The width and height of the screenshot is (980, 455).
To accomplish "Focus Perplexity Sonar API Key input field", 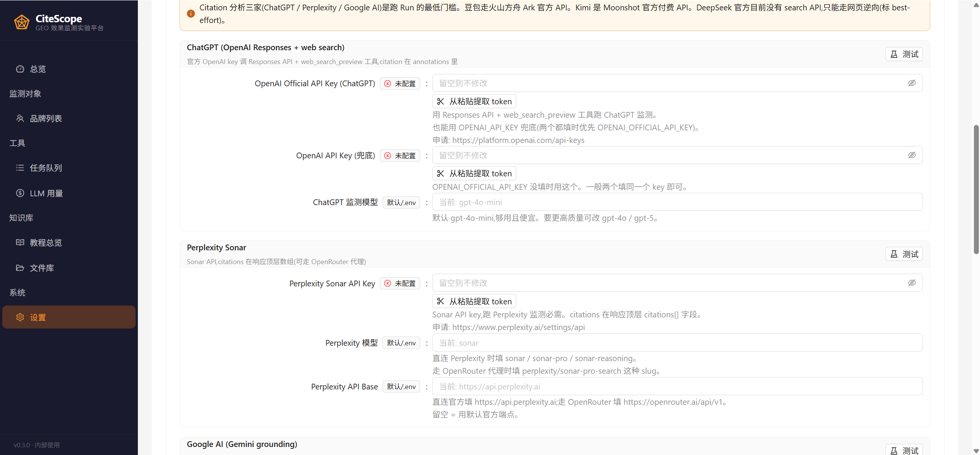I will click(677, 283).
